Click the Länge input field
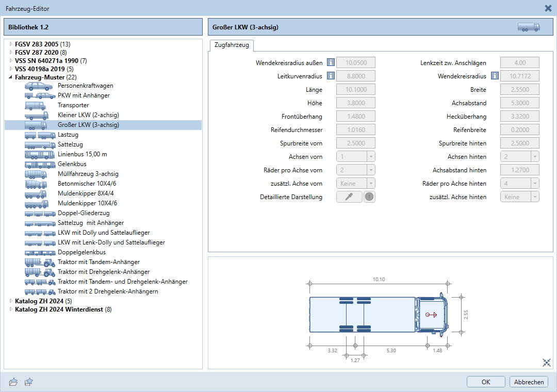 [x=355, y=90]
